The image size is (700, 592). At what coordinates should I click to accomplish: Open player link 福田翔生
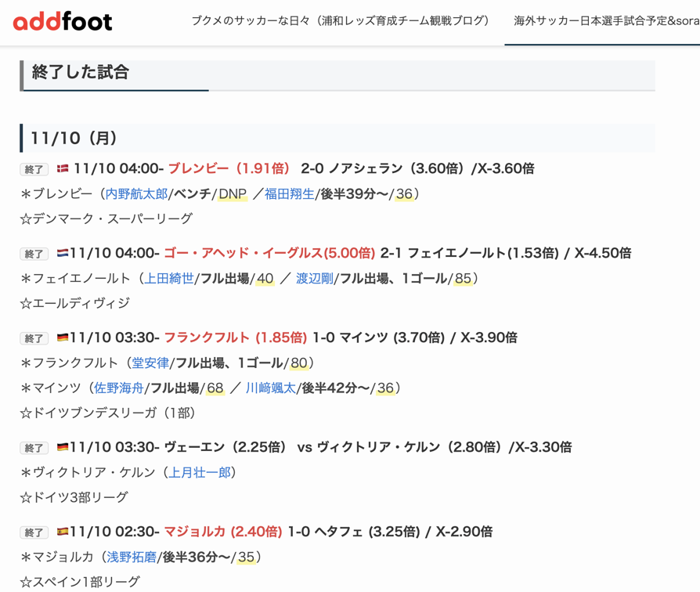pyautogui.click(x=290, y=193)
